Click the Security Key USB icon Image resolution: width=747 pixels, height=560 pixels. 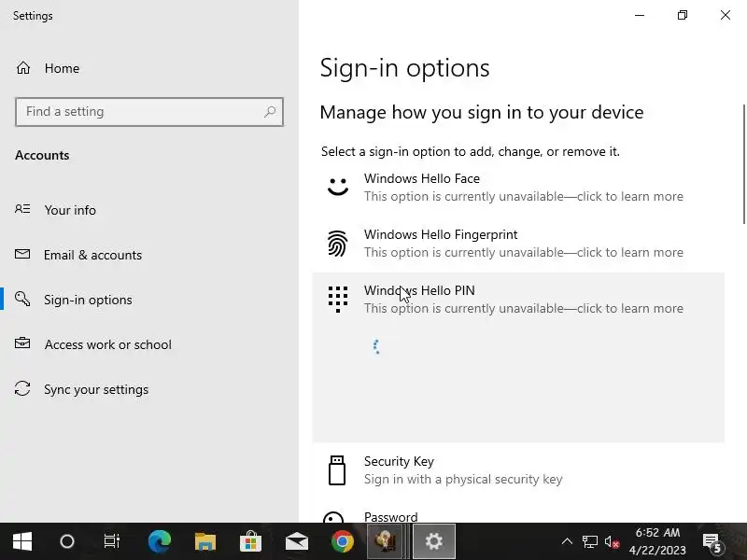coord(337,470)
